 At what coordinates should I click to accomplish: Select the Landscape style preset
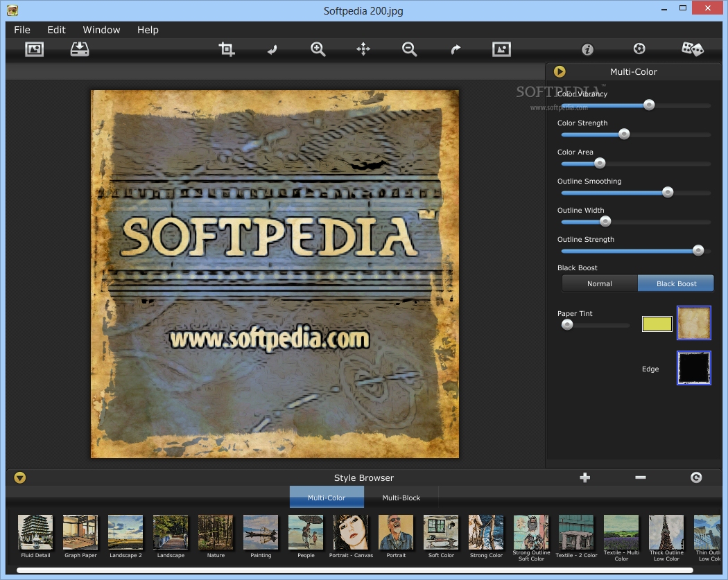[171, 536]
